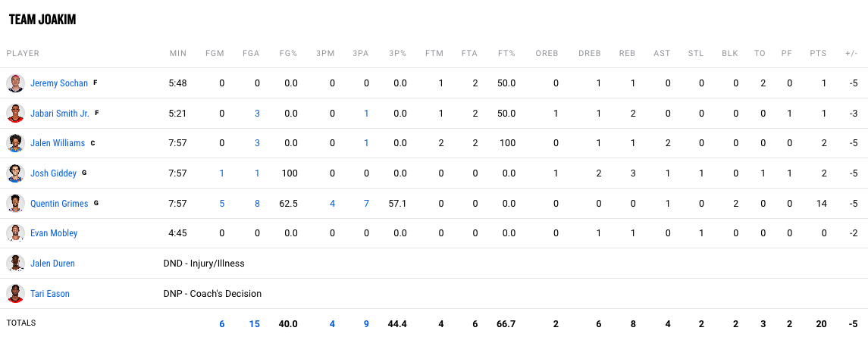
Task: Click Josh Giddey's headshot avatar
Action: pyautogui.click(x=15, y=173)
